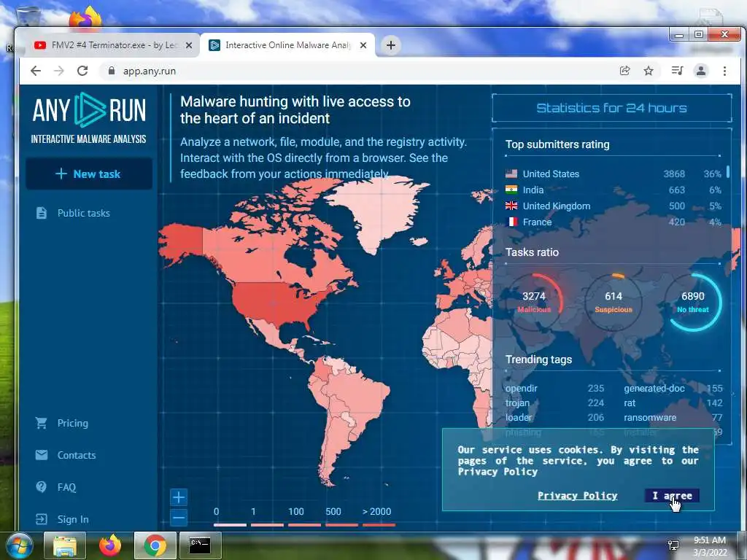
Task: Select the United Kingdom submitter row
Action: [x=614, y=206]
